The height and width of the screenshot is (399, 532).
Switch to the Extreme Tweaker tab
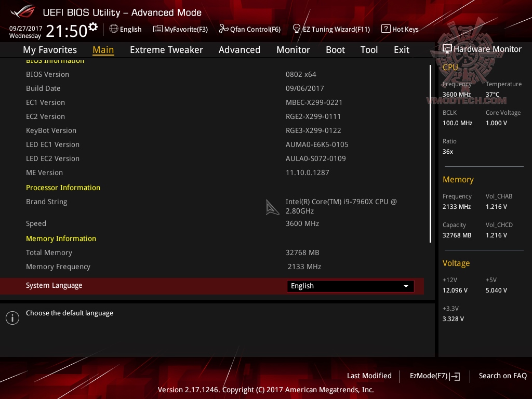tap(166, 50)
